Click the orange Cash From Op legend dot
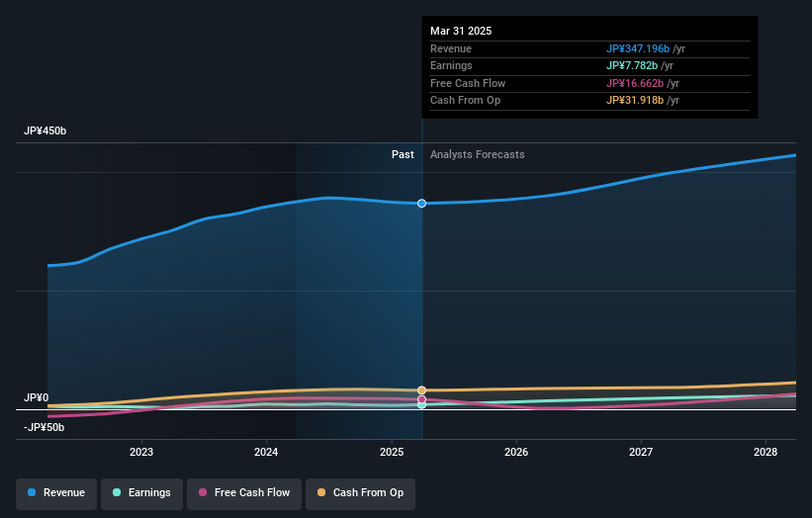812x518 pixels. (x=321, y=492)
